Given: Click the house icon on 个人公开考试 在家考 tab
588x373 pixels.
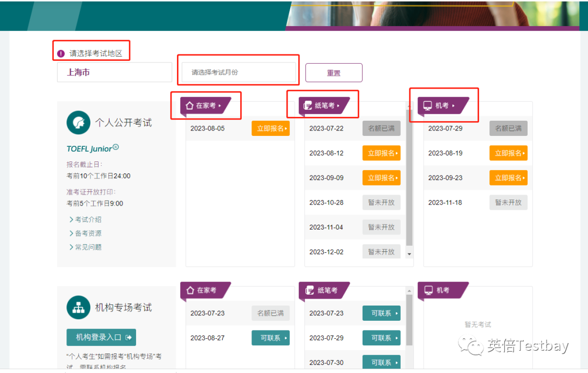Looking at the screenshot, I should click(x=189, y=105).
